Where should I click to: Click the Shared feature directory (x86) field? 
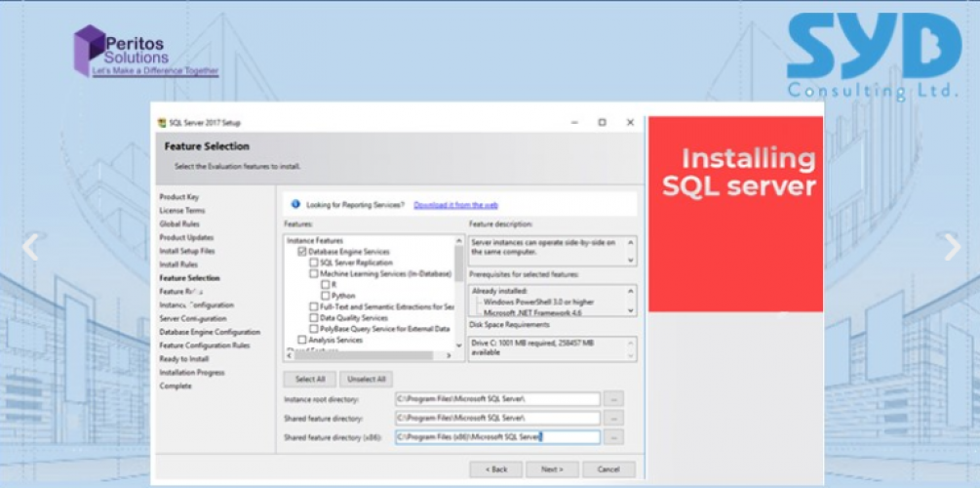497,437
